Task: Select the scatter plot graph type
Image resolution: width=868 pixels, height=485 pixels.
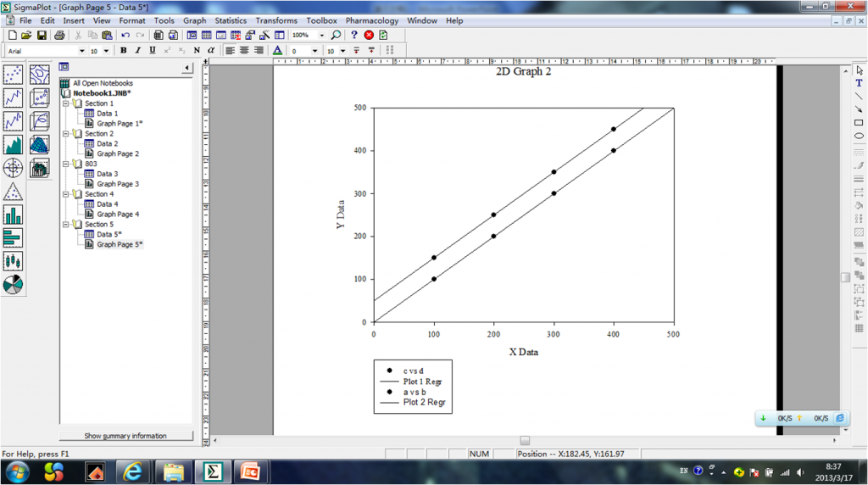Action: (x=13, y=75)
